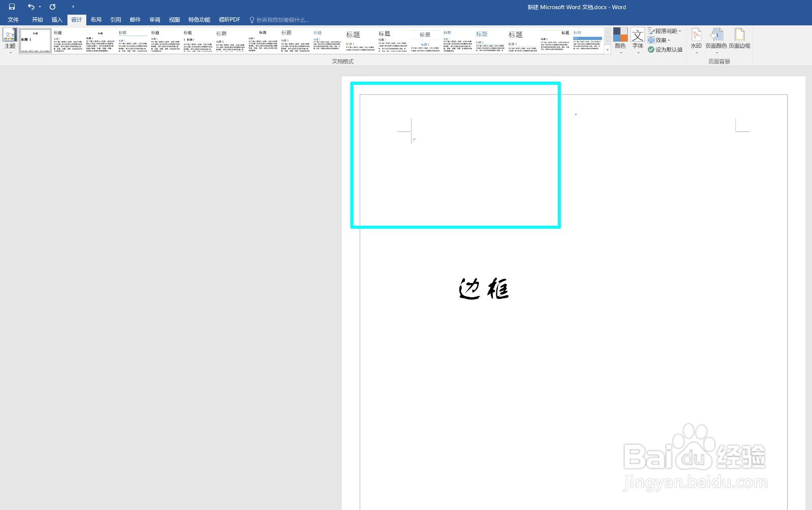Viewport: 812px width, 510px height.
Task: Open the 颜色 theme colors palette
Action: 620,41
